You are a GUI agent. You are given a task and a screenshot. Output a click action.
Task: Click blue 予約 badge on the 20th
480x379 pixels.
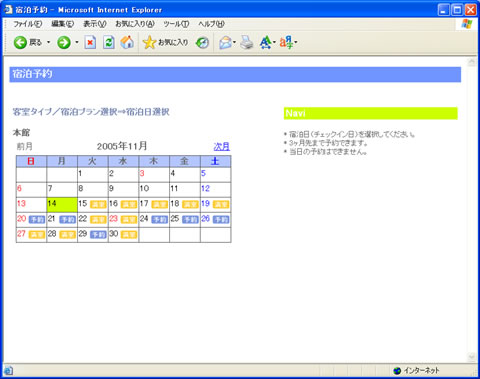tap(37, 219)
